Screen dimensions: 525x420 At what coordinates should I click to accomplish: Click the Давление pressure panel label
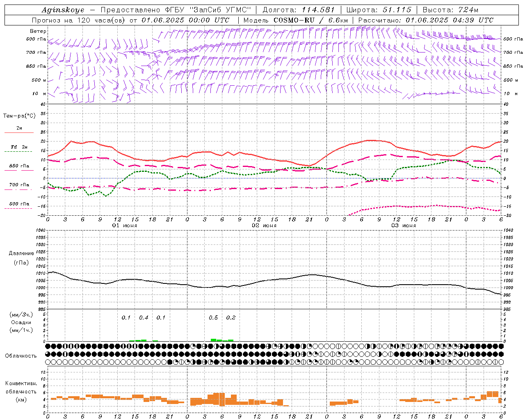[x=21, y=253]
